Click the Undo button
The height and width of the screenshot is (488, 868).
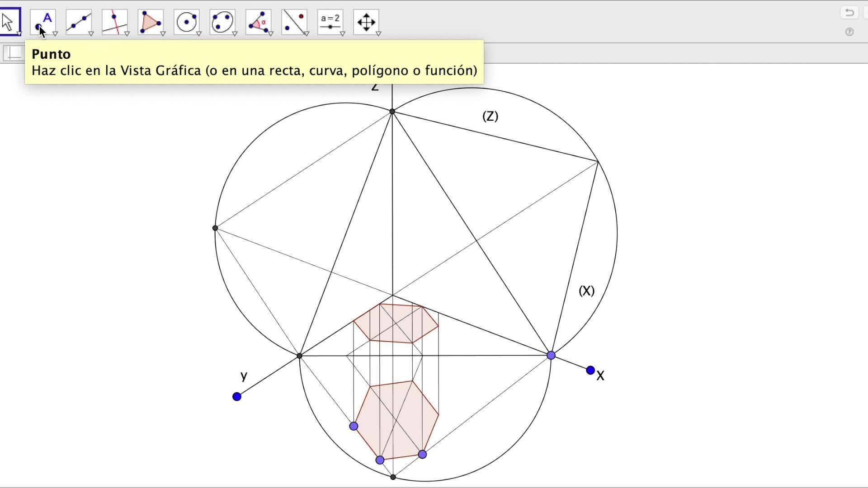coord(849,12)
